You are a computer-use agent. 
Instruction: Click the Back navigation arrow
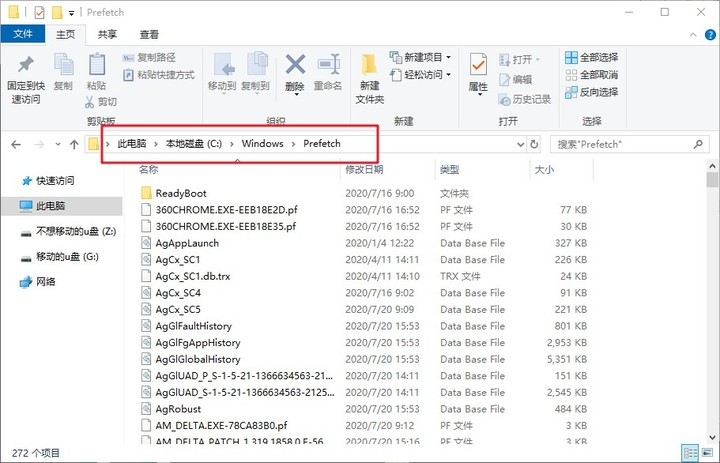click(16, 145)
